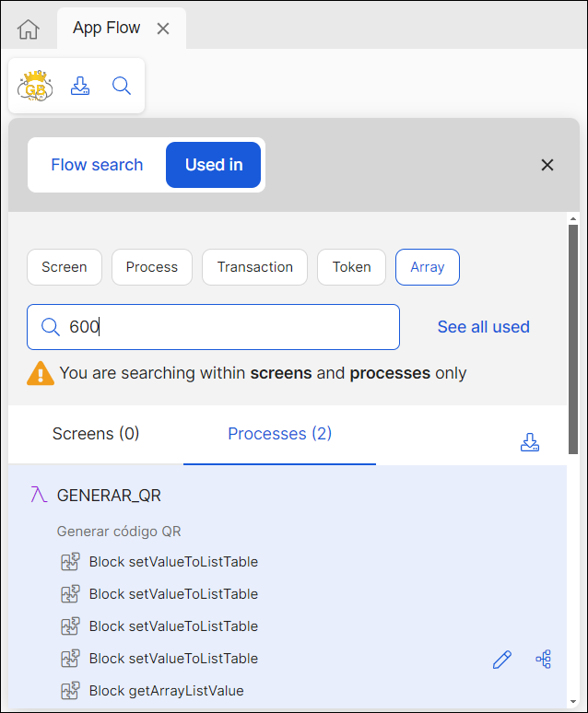The image size is (588, 713).
Task: Click the search field containing 600
Action: pyautogui.click(x=230, y=327)
